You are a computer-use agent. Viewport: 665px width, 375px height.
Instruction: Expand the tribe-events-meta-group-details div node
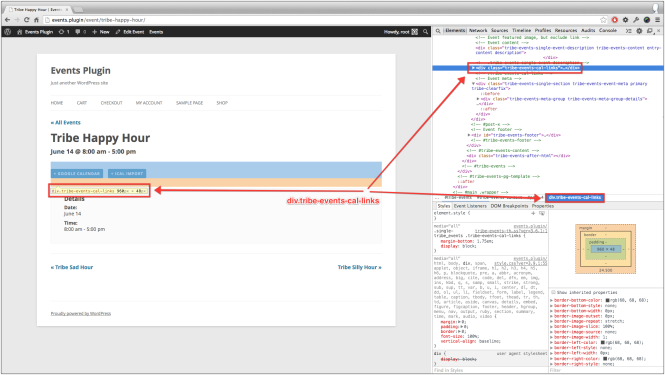pos(478,99)
